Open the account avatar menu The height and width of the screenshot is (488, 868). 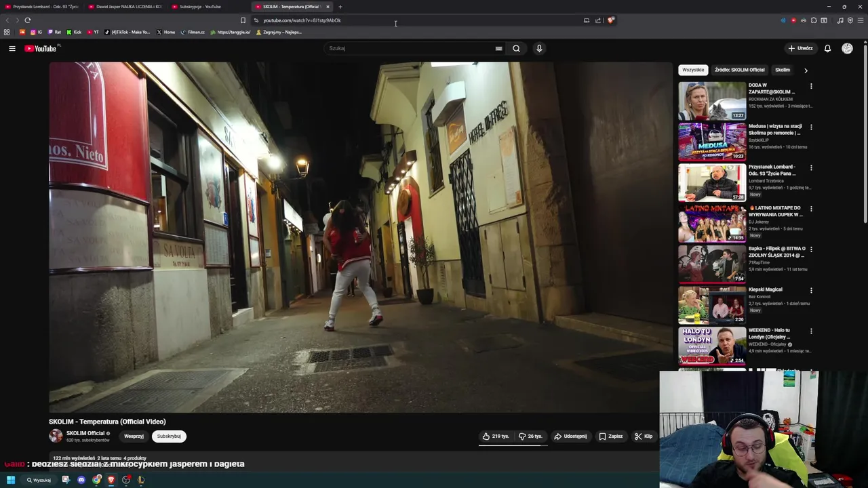coord(847,48)
